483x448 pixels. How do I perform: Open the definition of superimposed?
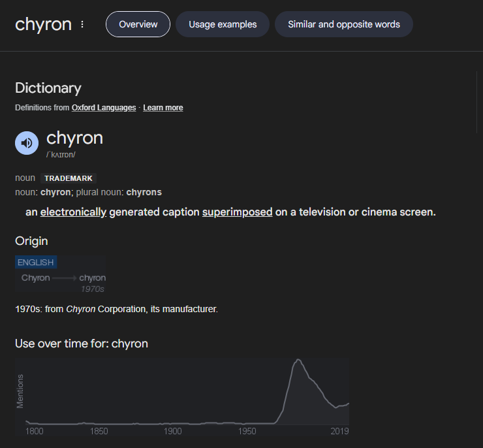point(237,212)
